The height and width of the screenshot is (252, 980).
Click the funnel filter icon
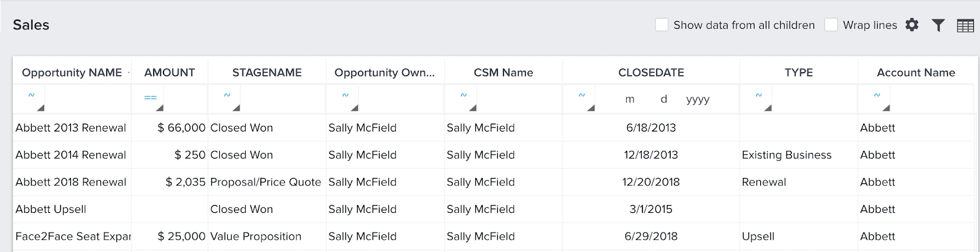938,25
